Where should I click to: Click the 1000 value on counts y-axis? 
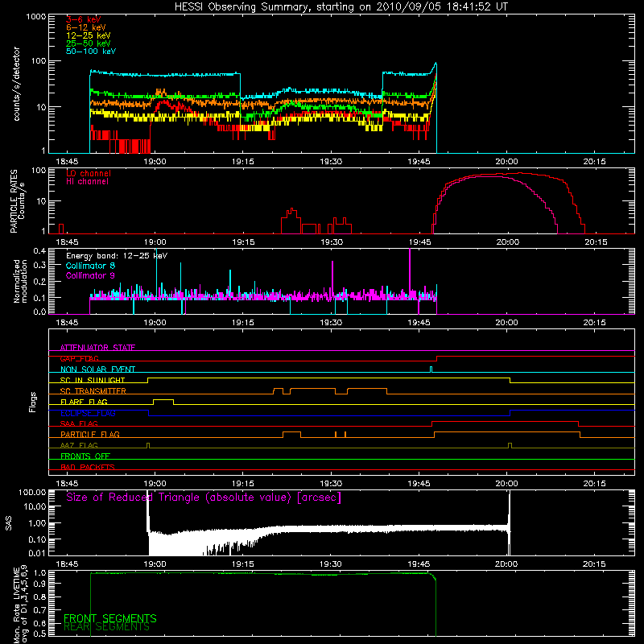[x=36, y=17]
